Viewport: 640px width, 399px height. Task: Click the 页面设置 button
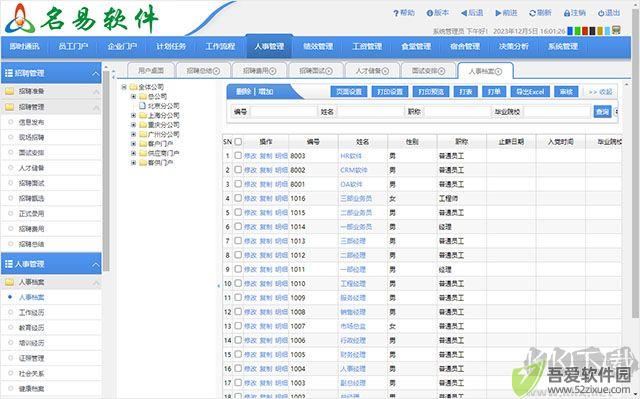point(349,92)
